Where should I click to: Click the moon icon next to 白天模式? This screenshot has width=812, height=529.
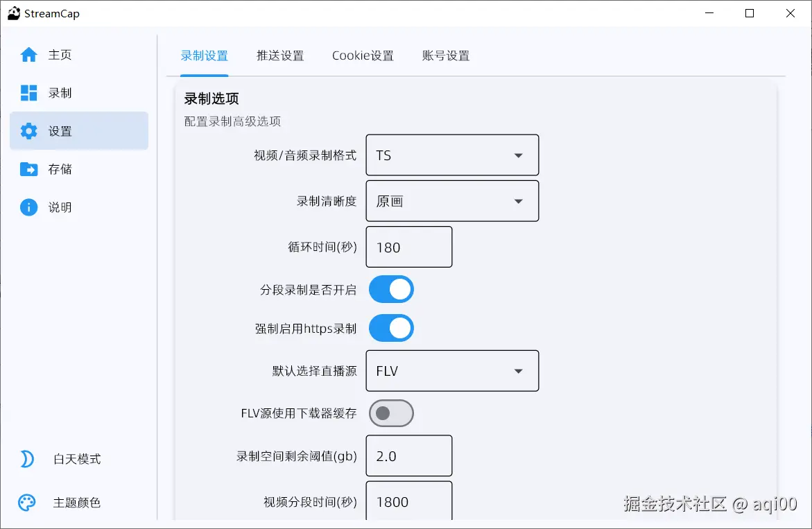pyautogui.click(x=26, y=458)
